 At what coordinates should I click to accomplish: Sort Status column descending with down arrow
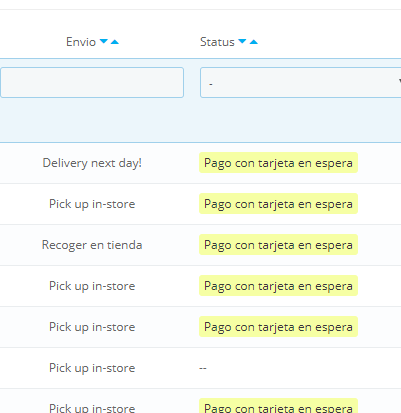tap(242, 41)
